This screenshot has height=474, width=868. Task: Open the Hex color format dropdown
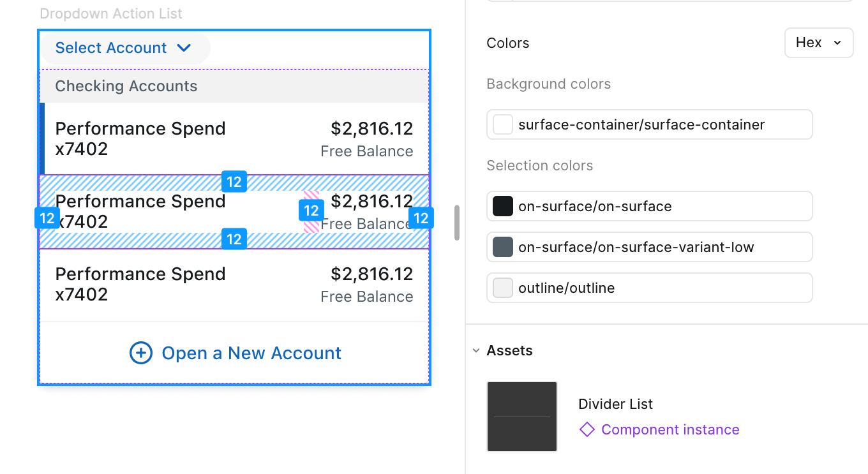819,43
